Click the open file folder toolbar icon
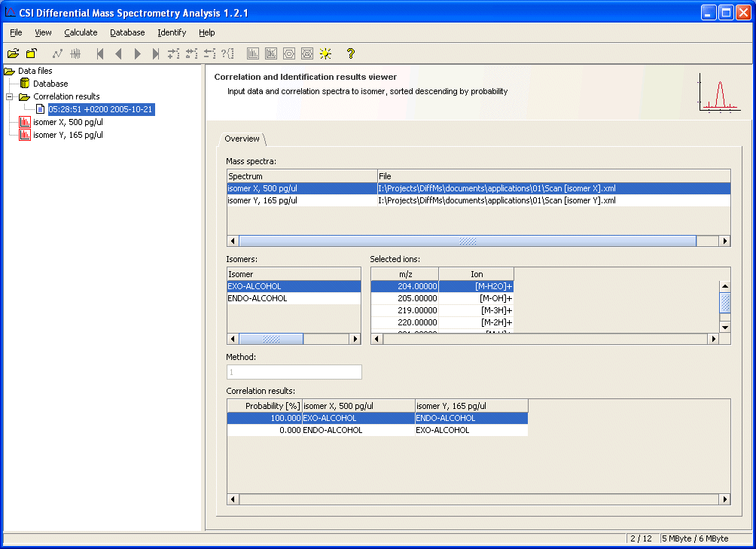 (13, 53)
